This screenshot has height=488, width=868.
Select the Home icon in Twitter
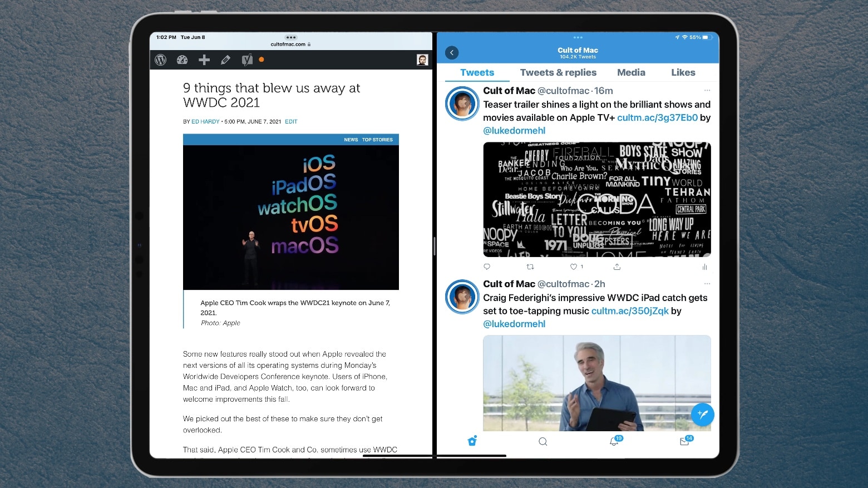[472, 441]
